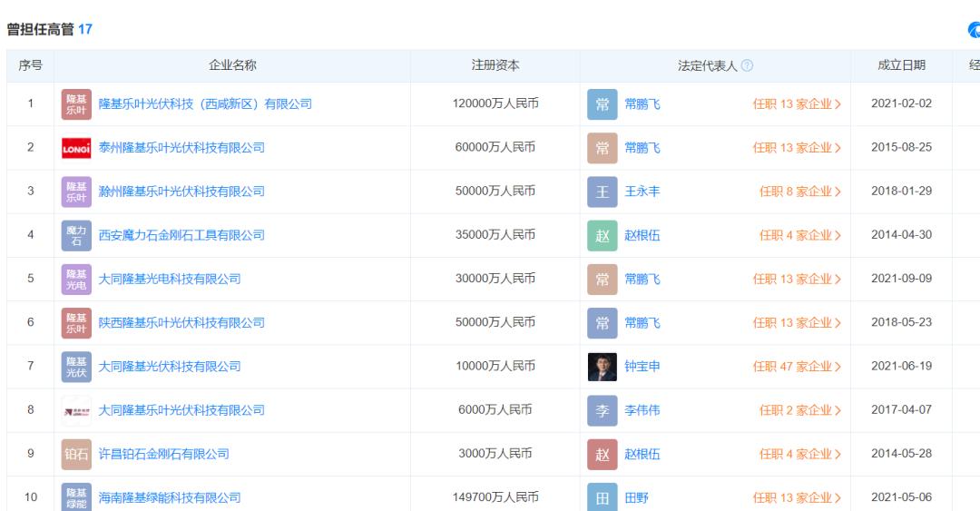Click 赵根伍 green avatar in row 4
The width and height of the screenshot is (980, 511).
[x=602, y=236]
